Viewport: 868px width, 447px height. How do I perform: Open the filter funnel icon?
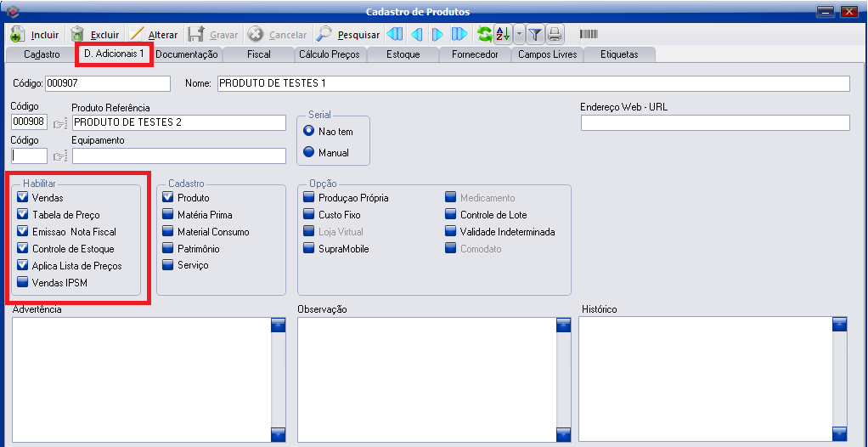[535, 35]
